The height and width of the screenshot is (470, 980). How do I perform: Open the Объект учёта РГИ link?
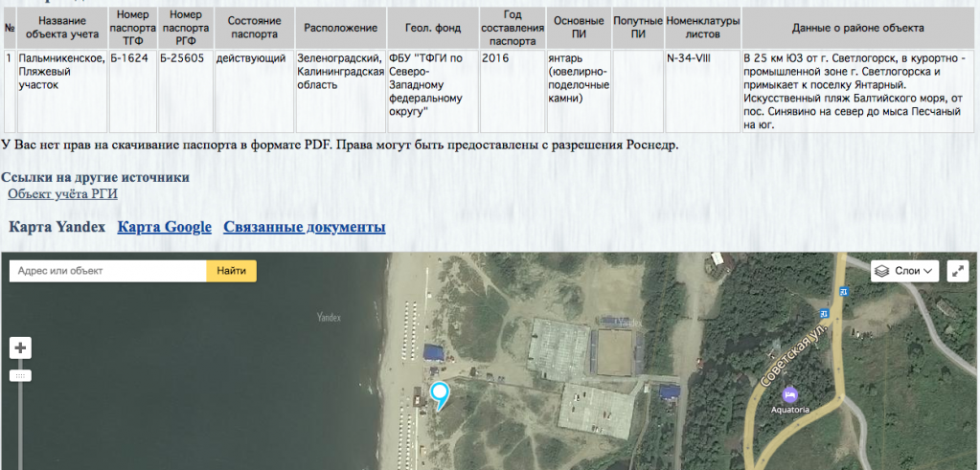(x=62, y=194)
